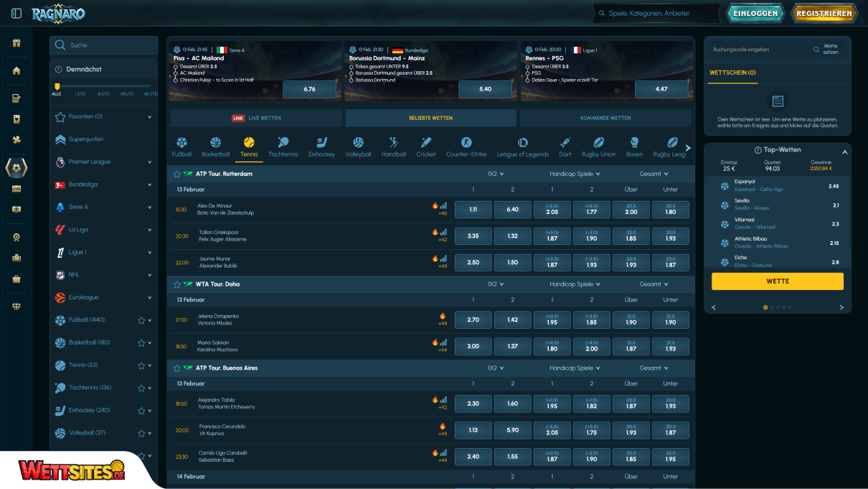Viewport: 868px width, 489px height.
Task: Mark ATP Tour. Rotterdam as favorite
Action: click(177, 174)
